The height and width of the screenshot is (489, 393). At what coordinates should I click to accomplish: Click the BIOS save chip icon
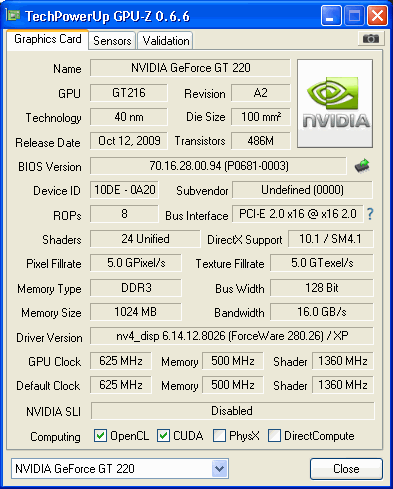coord(362,166)
